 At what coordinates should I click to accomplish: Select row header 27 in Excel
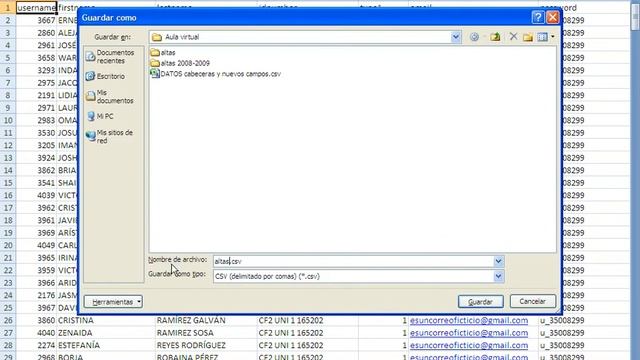8,333
